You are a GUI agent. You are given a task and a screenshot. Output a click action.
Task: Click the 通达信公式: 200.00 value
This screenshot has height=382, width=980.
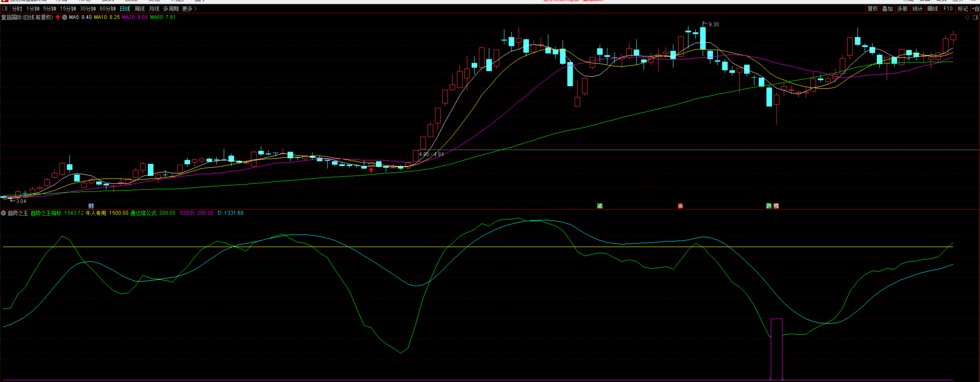153,213
